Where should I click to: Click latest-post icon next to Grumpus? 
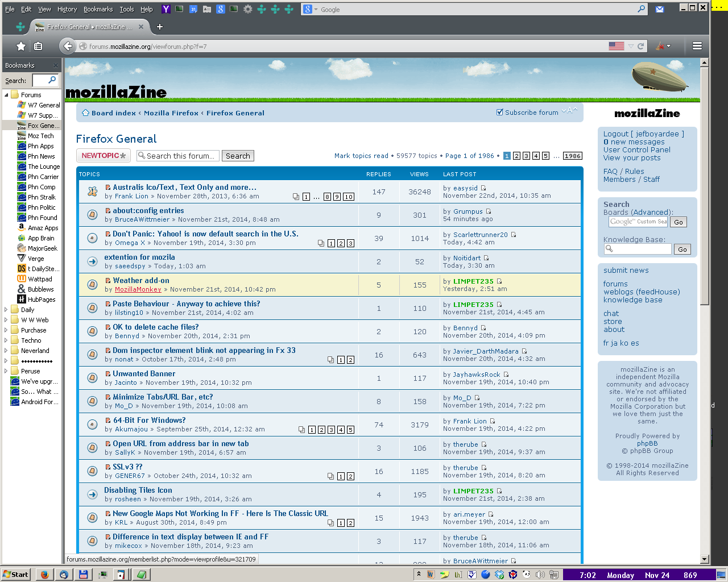tap(488, 211)
